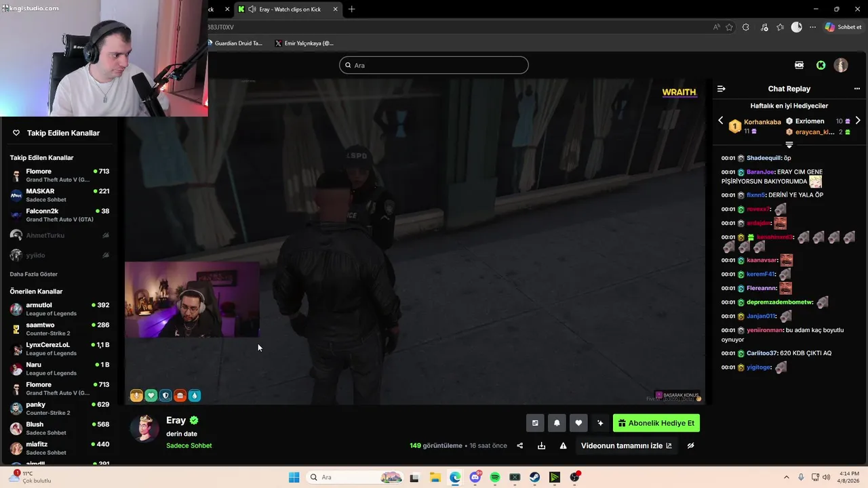
Task: Click the theater mode icon below video
Action: pyautogui.click(x=535, y=423)
